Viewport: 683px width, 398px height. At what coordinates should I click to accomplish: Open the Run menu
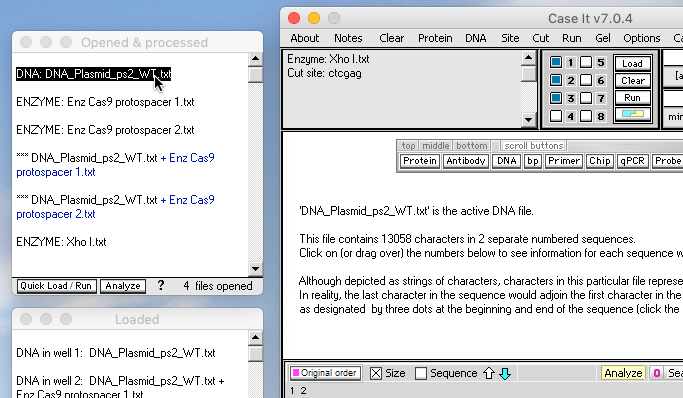[x=571, y=38]
